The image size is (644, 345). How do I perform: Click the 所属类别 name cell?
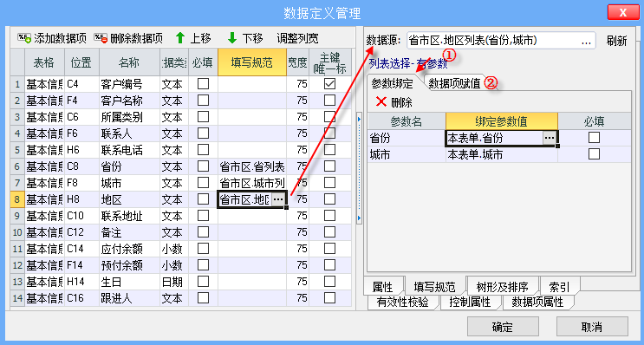[129, 117]
